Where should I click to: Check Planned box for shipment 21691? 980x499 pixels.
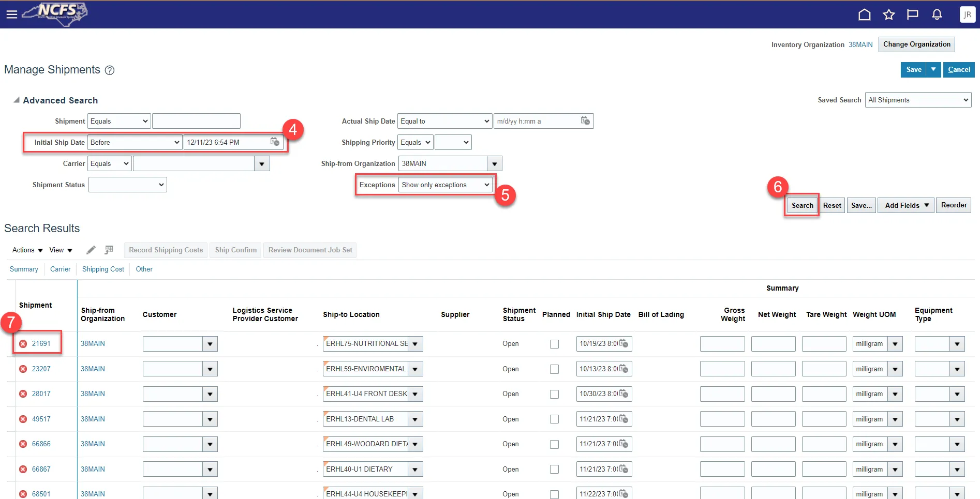(x=554, y=344)
